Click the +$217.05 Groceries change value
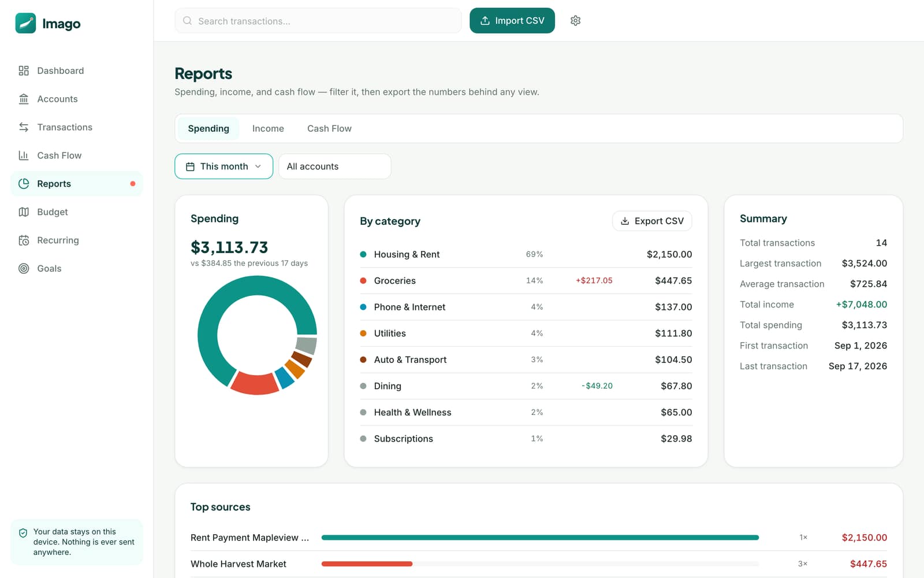924x578 pixels. 594,281
